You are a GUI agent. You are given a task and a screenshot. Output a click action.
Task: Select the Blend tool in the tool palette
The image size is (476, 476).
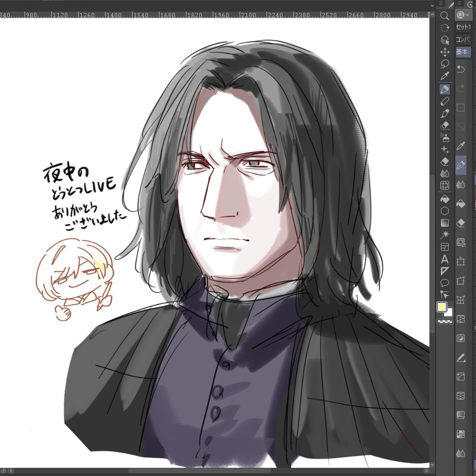[444, 173]
